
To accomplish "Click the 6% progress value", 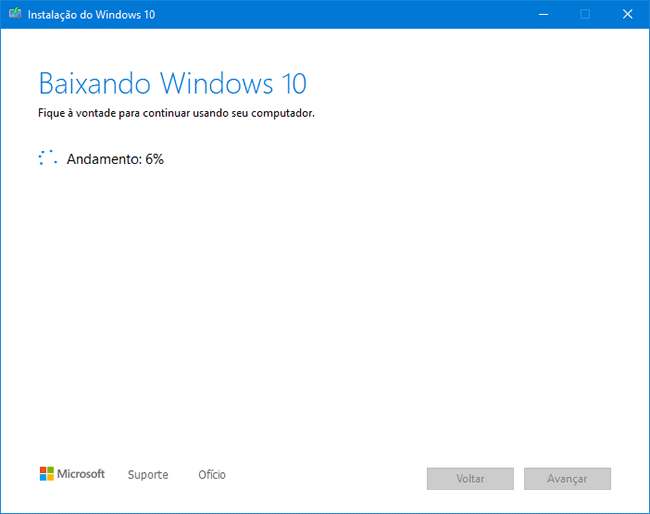I will click(x=154, y=159).
